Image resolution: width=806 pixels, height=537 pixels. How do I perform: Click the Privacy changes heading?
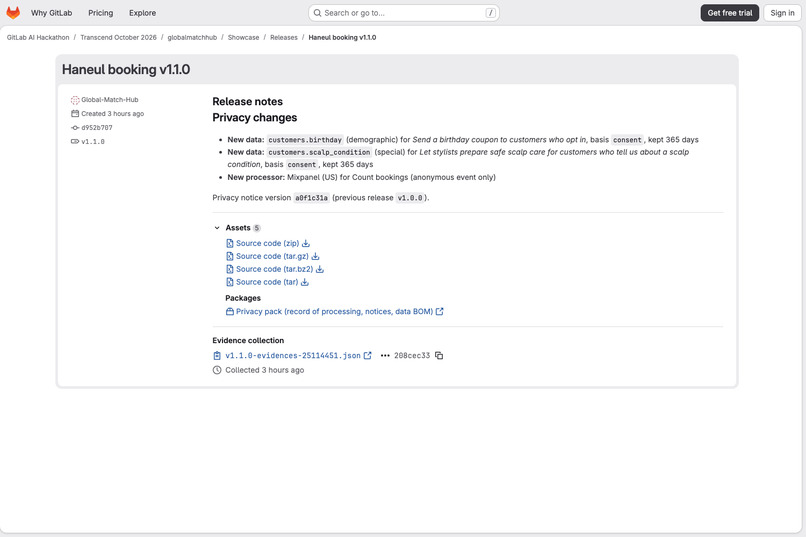(254, 118)
